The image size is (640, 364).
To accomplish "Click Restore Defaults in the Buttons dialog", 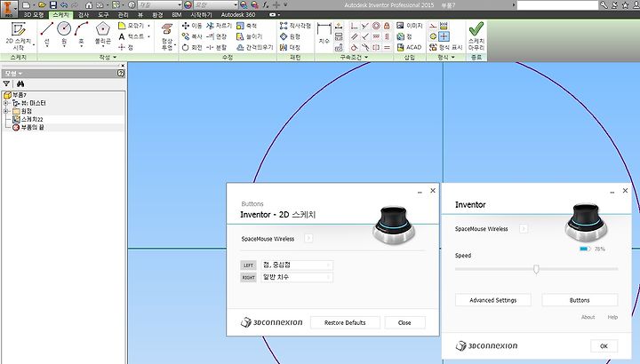I will pyautogui.click(x=345, y=322).
